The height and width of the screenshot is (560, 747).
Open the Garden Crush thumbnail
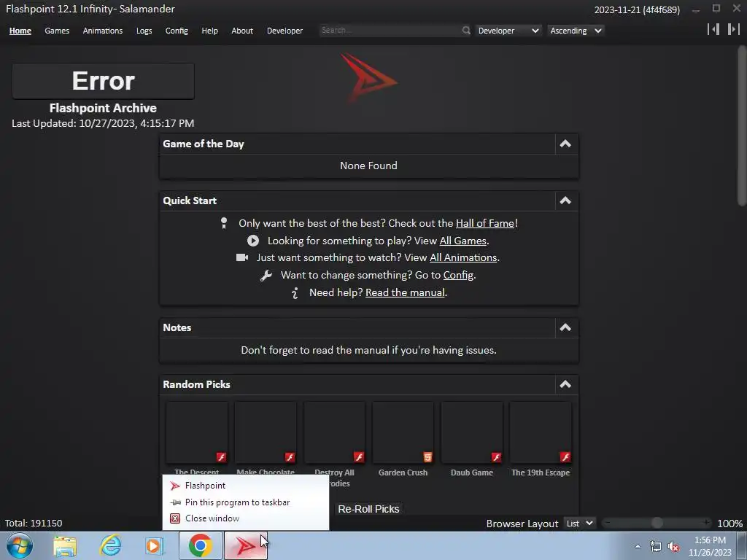tap(403, 432)
